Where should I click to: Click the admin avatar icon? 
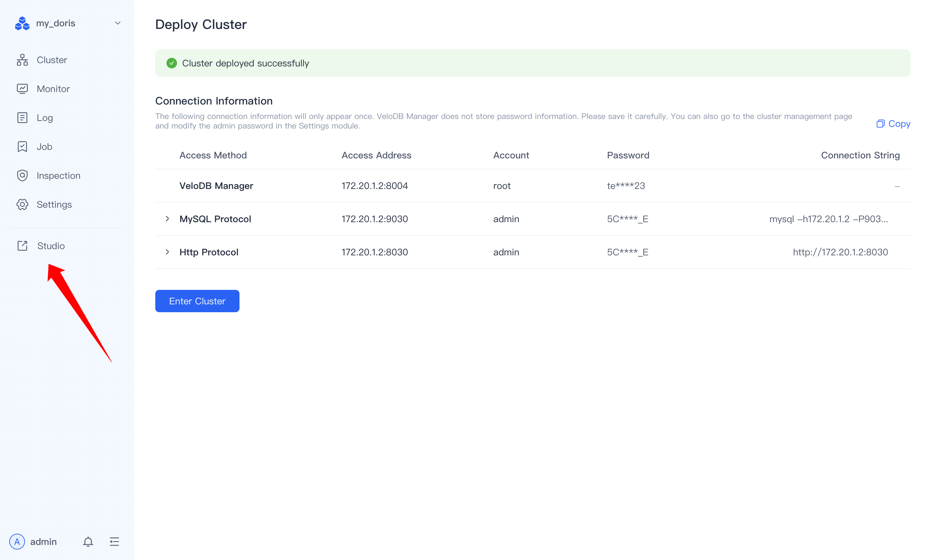17,542
